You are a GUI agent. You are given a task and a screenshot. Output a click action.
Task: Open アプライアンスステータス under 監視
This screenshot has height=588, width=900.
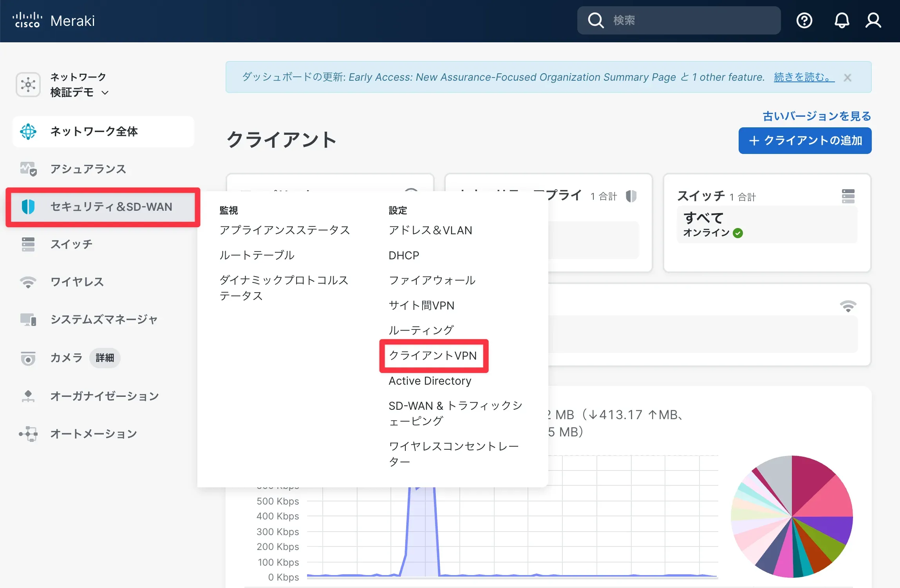[x=284, y=230]
